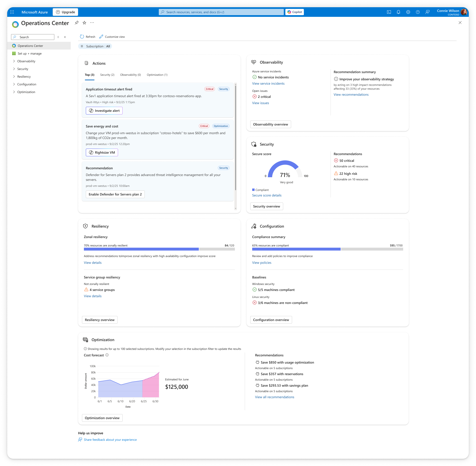The width and height of the screenshot is (476, 466).
Task: Click the Cost forecast info icon
Action: coord(107,355)
